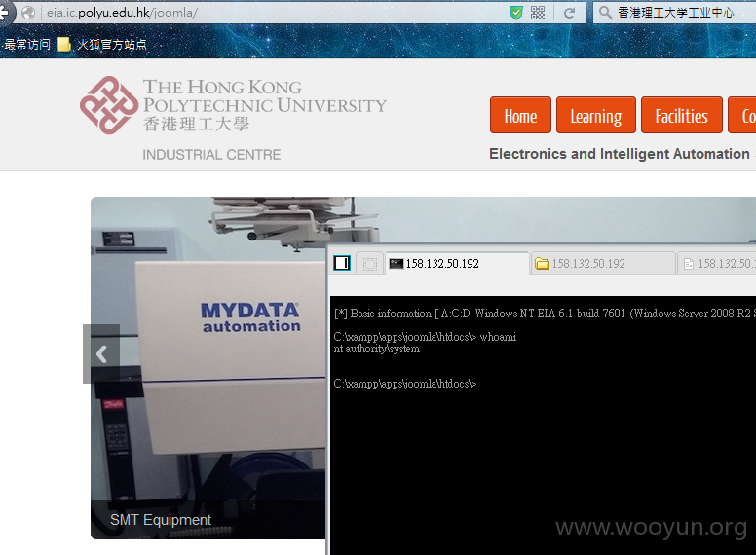The width and height of the screenshot is (756, 555).
Task: Switch to the file document tab
Action: pyautogui.click(x=716, y=264)
